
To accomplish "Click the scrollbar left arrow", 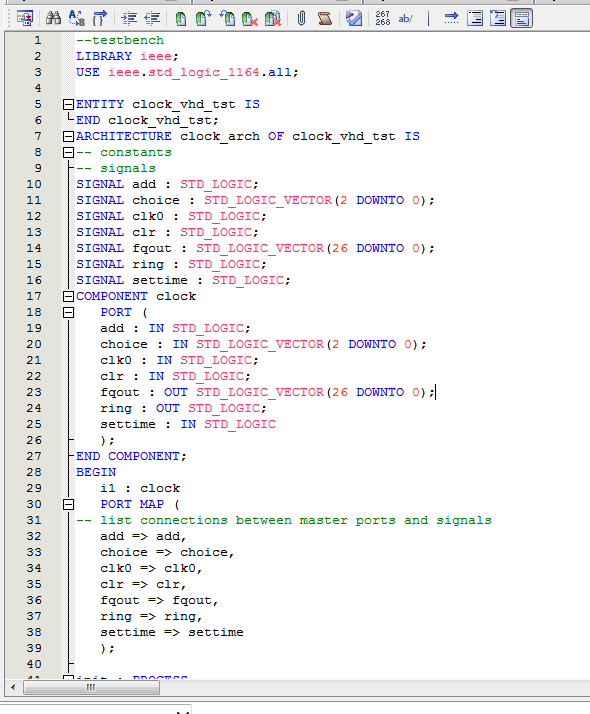I will point(13,687).
